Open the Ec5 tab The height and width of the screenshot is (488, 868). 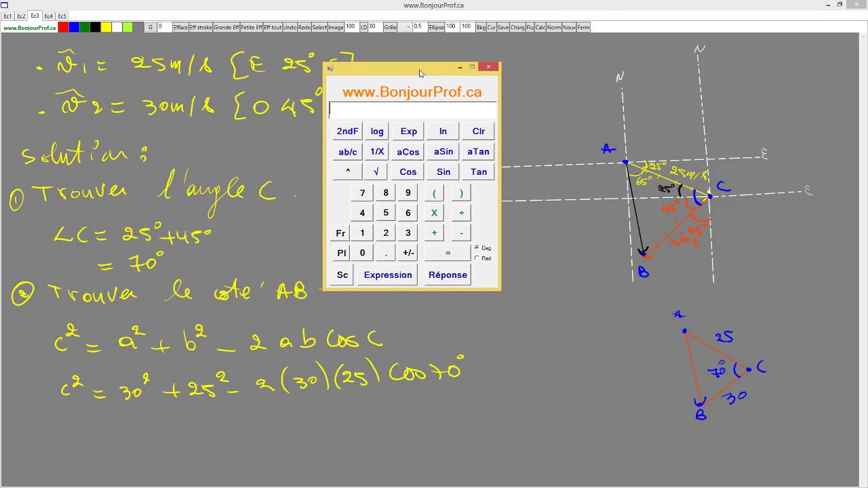pyautogui.click(x=62, y=16)
